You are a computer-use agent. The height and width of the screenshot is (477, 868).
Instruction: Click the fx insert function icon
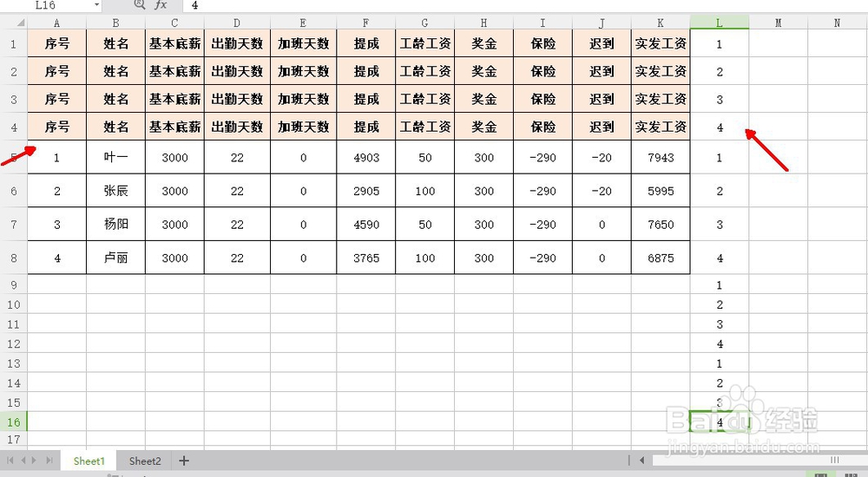[x=161, y=5]
